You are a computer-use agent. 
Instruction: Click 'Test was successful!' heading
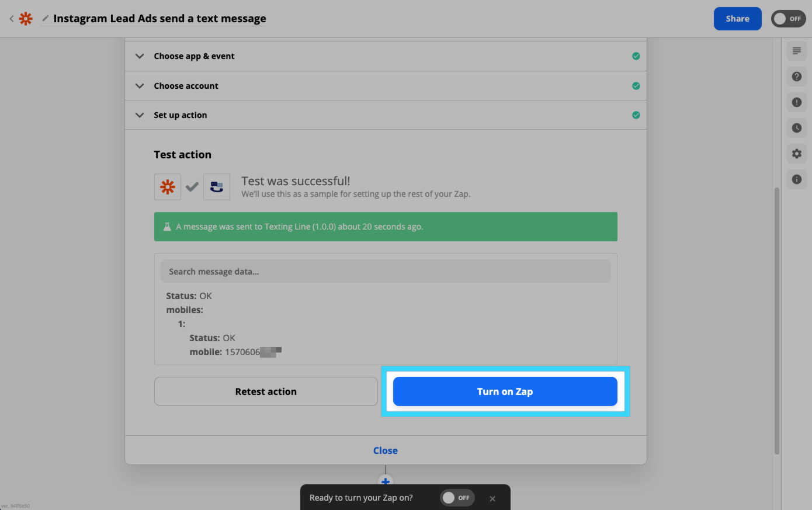click(x=296, y=181)
